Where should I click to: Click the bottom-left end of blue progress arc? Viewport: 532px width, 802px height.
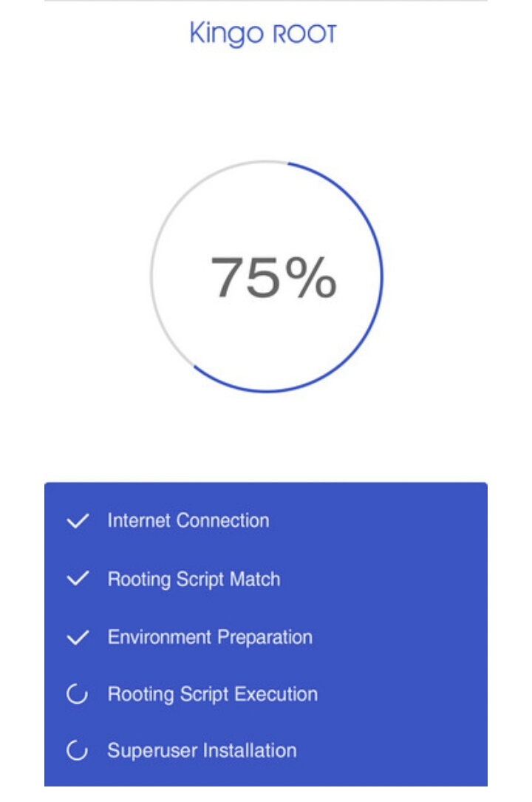pyautogui.click(x=195, y=366)
